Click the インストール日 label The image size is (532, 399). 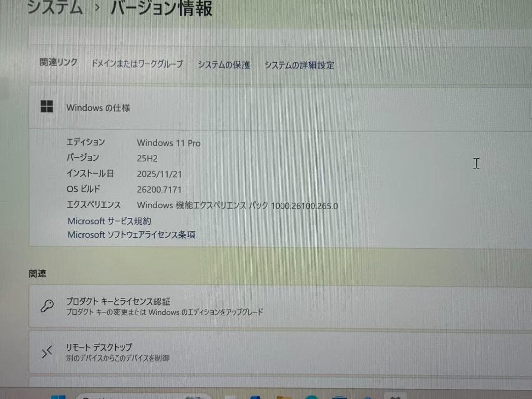90,173
